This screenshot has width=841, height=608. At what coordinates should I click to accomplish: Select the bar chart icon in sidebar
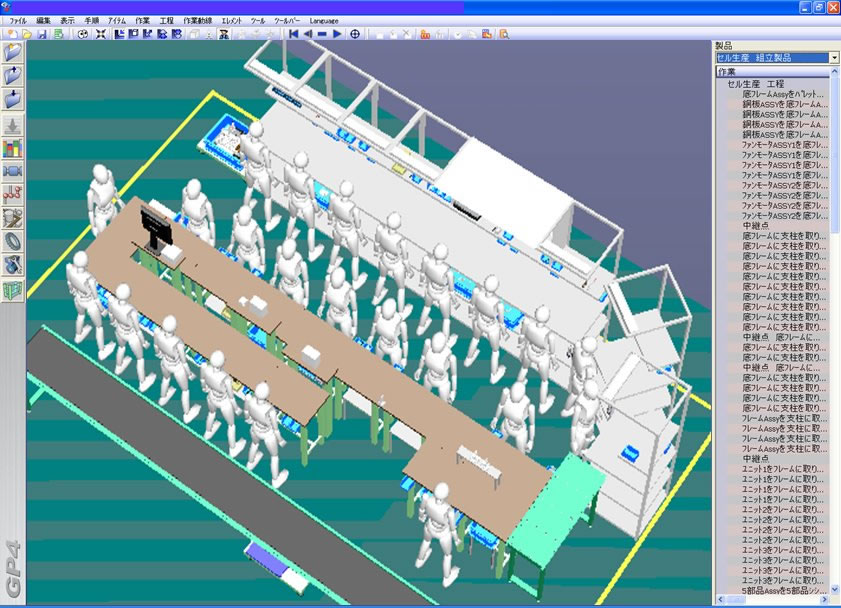(14, 149)
